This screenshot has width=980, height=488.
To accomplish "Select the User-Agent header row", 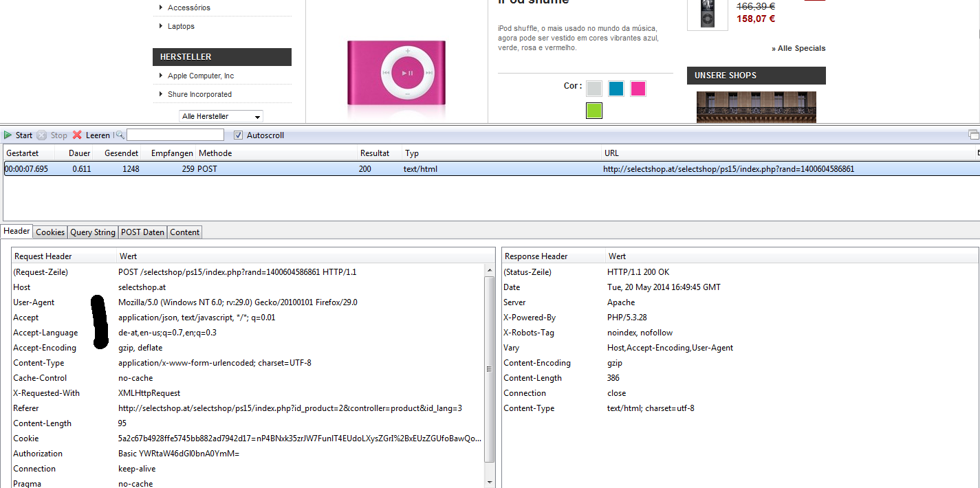I will click(x=248, y=302).
